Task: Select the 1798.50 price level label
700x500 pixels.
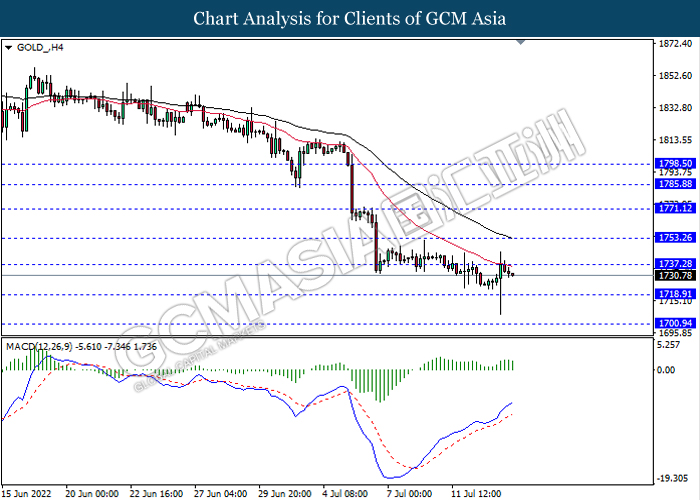Action: click(675, 163)
